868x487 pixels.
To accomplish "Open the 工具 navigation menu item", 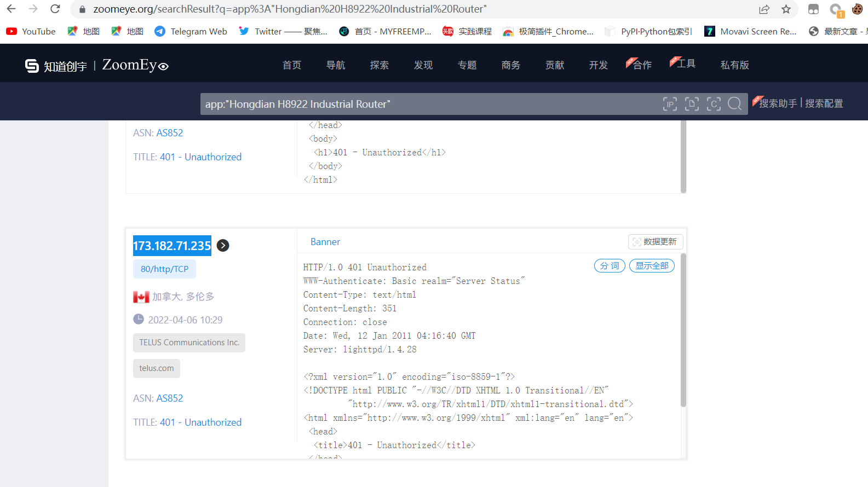I will (686, 63).
